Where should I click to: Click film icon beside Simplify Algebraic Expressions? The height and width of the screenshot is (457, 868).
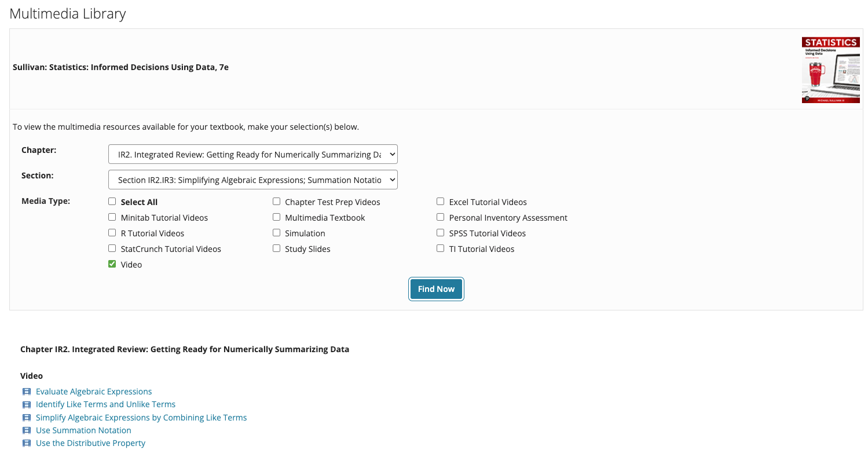pos(26,418)
